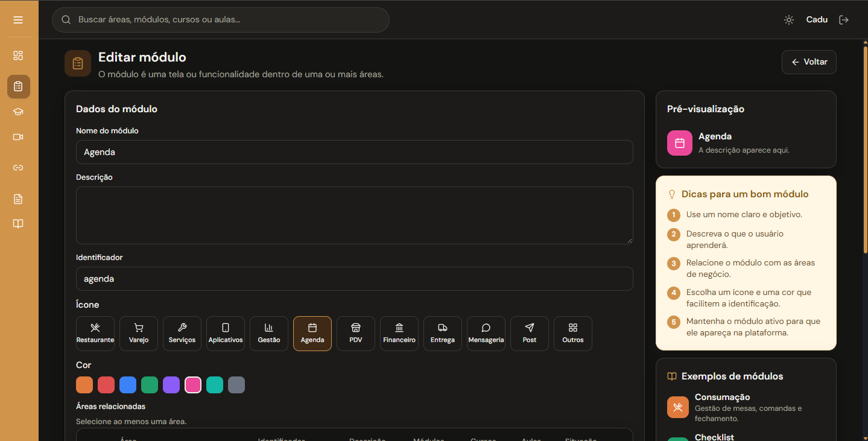Choose the Post paper-plane icon option
The width and height of the screenshot is (868, 441).
pyautogui.click(x=530, y=334)
